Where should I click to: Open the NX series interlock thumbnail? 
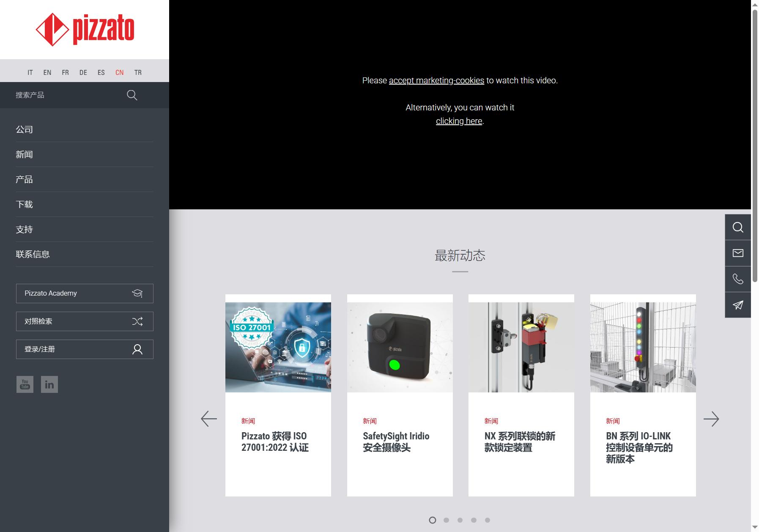coord(521,347)
